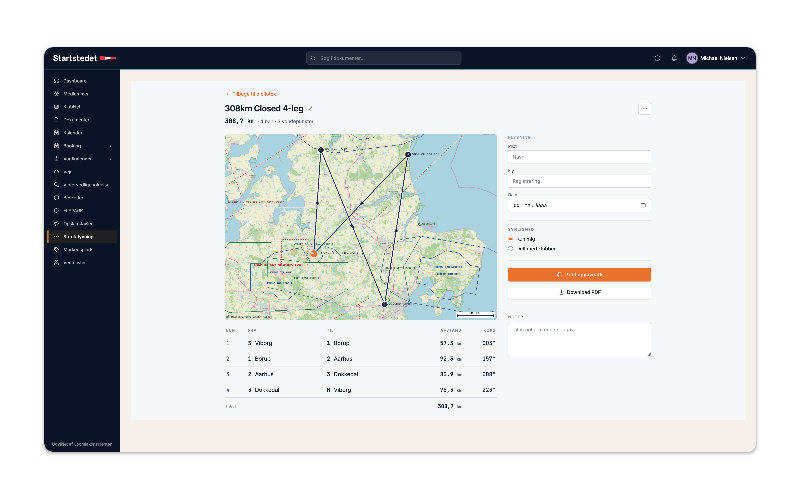Image resolution: width=800 pixels, height=500 pixels.
Task: Click the notes textarea resize handle
Action: click(x=648, y=354)
